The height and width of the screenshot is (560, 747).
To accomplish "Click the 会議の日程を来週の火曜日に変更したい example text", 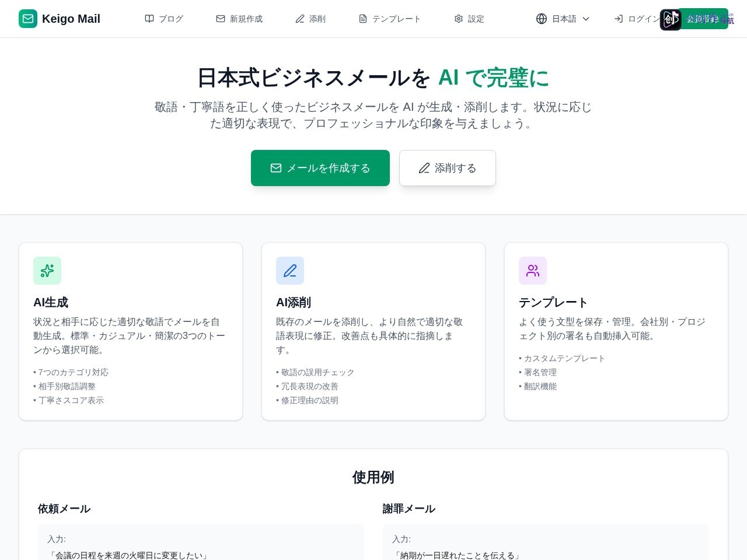I will 128,555.
